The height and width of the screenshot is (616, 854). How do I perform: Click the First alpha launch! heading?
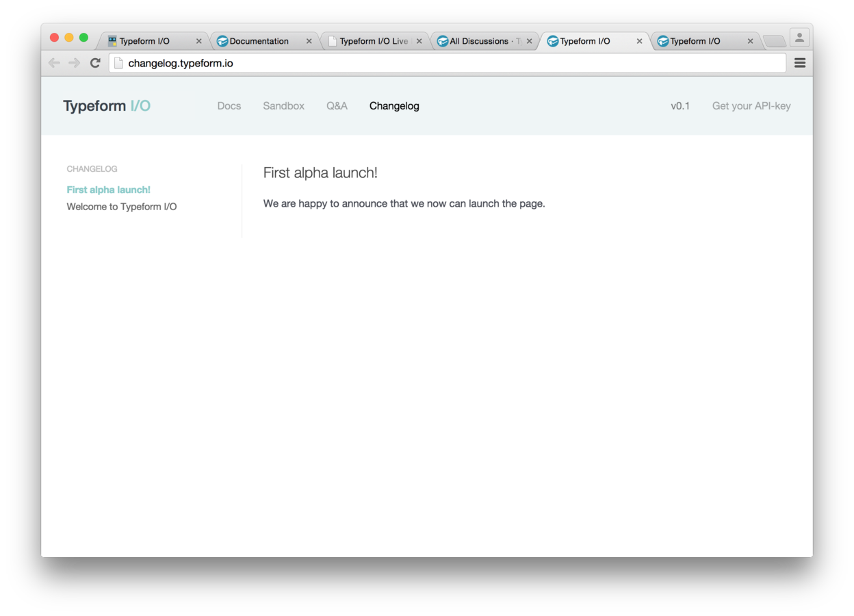click(x=320, y=173)
